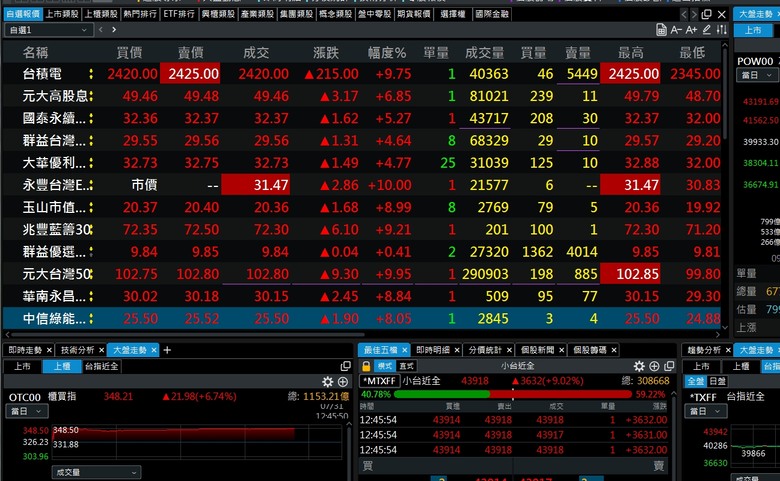Select 上市 in bottom-right panel
The height and width of the screenshot is (481, 780).
[x=701, y=367]
